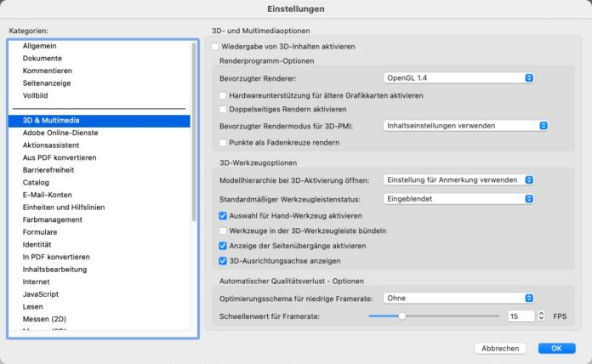Screen dimensions: 592x364
Task: Open the JavaScript category
Action: (x=43, y=293)
